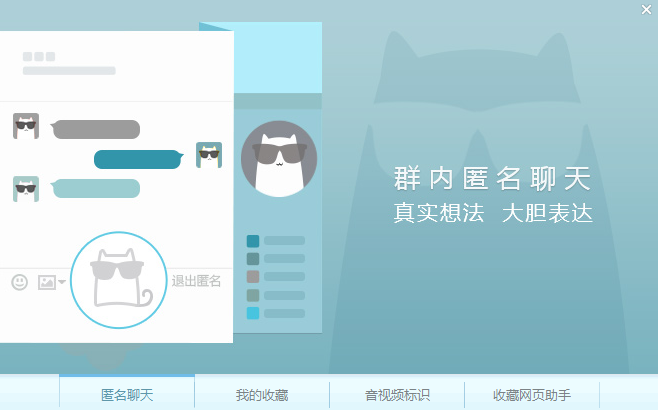Click the light teal chat message bubble
Viewport: 658px width, 410px height.
point(95,188)
